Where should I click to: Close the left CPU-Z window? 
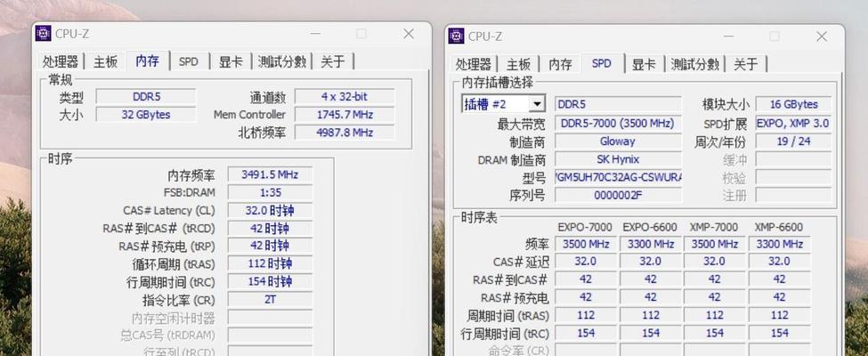[x=409, y=34]
